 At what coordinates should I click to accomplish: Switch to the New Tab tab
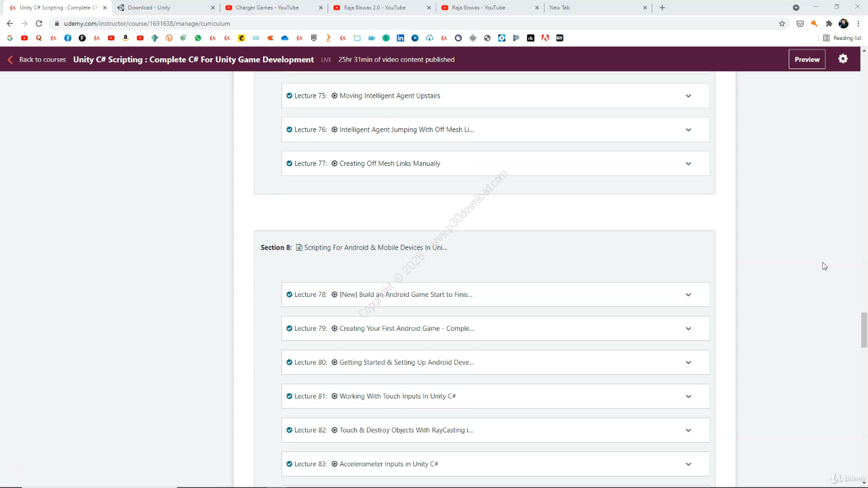click(597, 7)
